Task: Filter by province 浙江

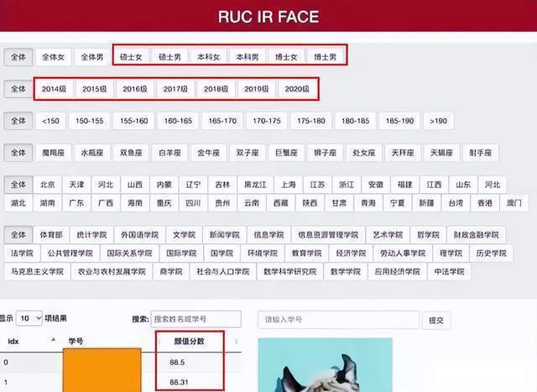Action: pos(347,185)
